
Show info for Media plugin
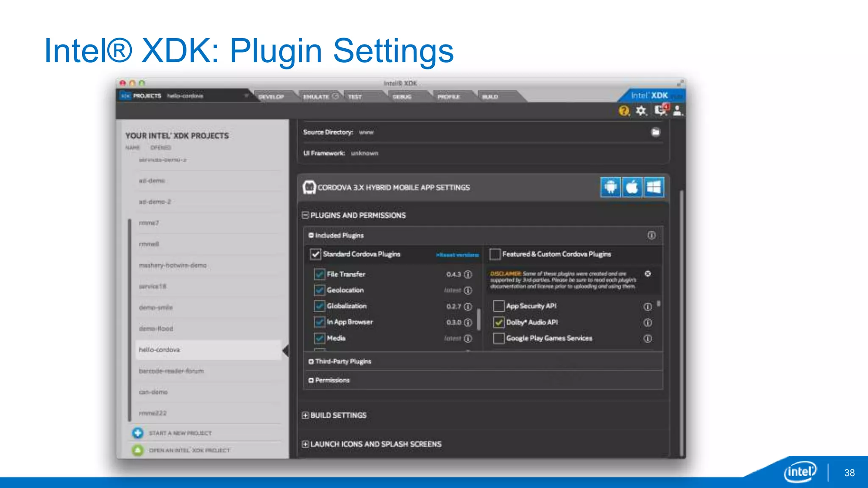coord(468,339)
